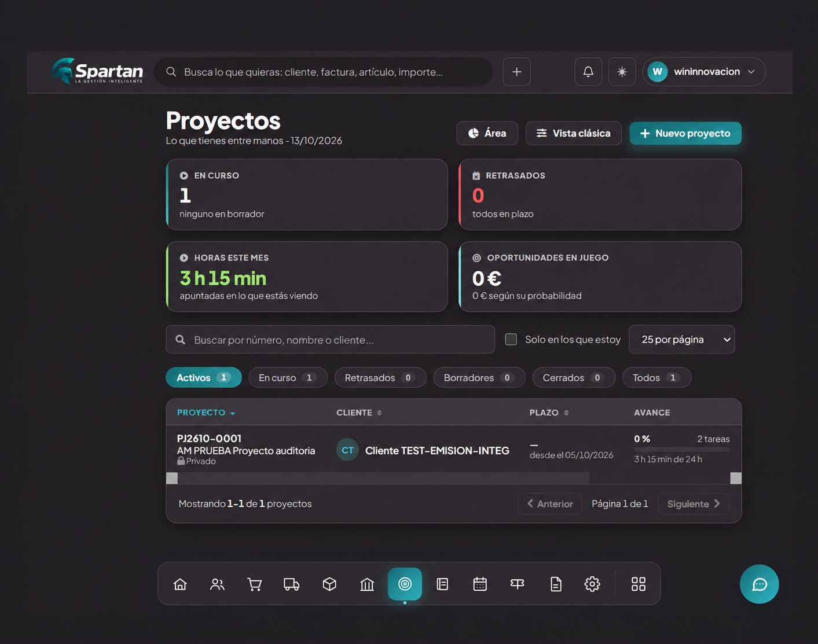Image resolution: width=818 pixels, height=644 pixels.
Task: Open the box inventory icon in dock
Action: 329,584
